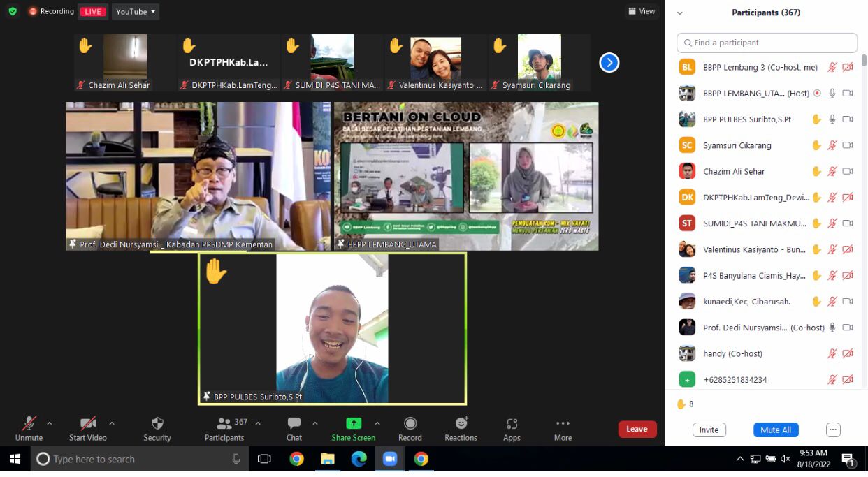Click the Record icon in toolbar

click(x=410, y=424)
